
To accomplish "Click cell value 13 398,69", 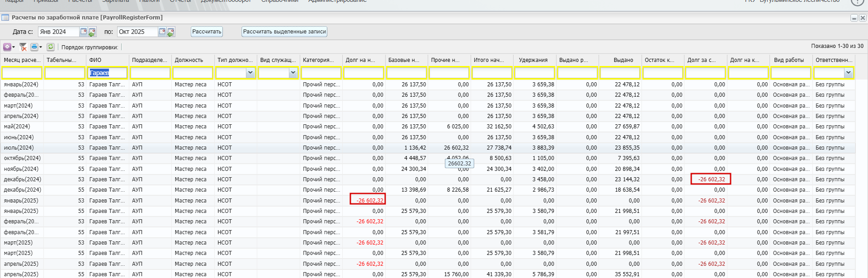I will [414, 190].
